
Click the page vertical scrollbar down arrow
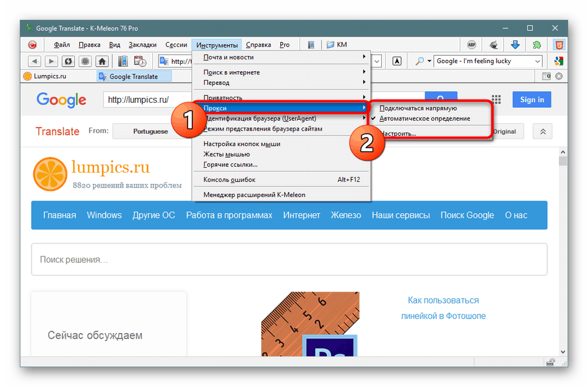tap(563, 352)
